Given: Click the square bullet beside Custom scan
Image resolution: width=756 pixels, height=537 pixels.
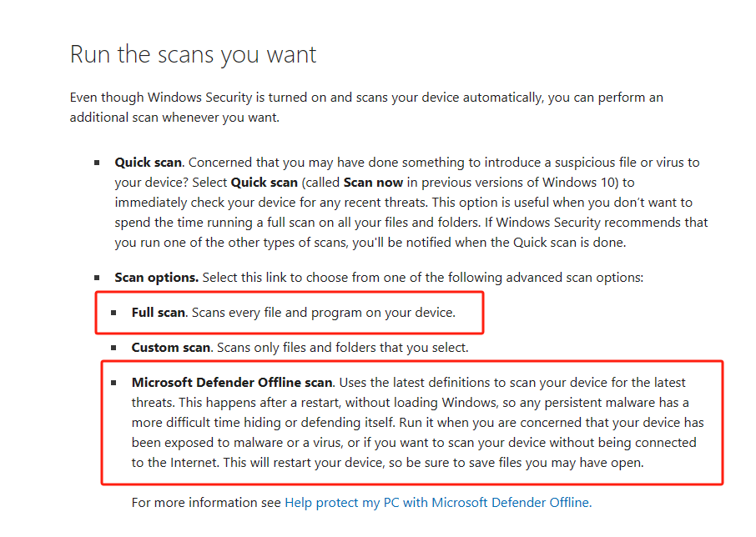Looking at the screenshot, I should [x=113, y=348].
